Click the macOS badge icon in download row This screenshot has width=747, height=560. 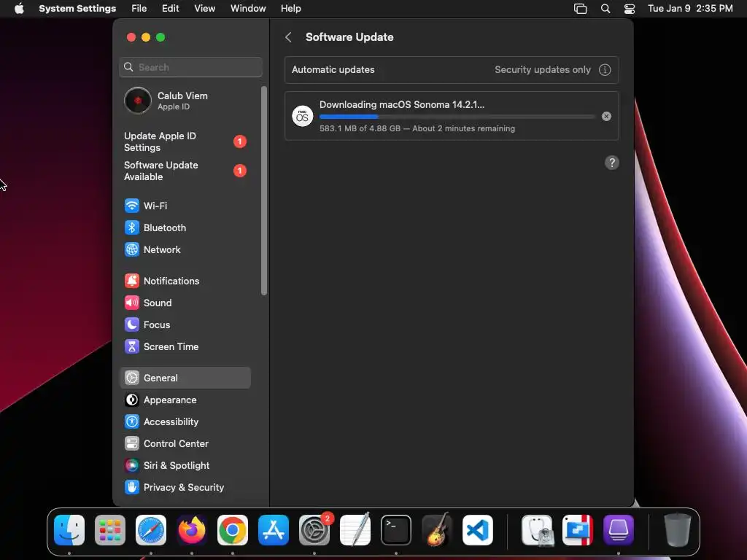pyautogui.click(x=302, y=116)
